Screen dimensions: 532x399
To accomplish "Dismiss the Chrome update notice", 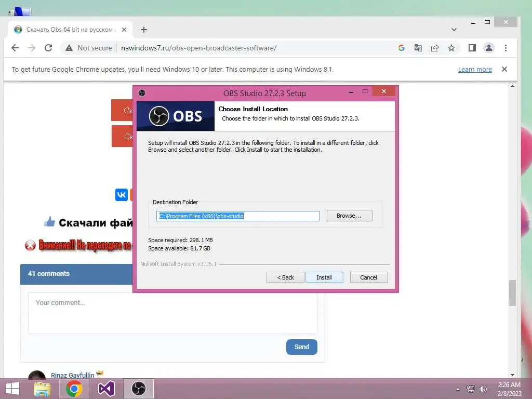I will click(504, 69).
